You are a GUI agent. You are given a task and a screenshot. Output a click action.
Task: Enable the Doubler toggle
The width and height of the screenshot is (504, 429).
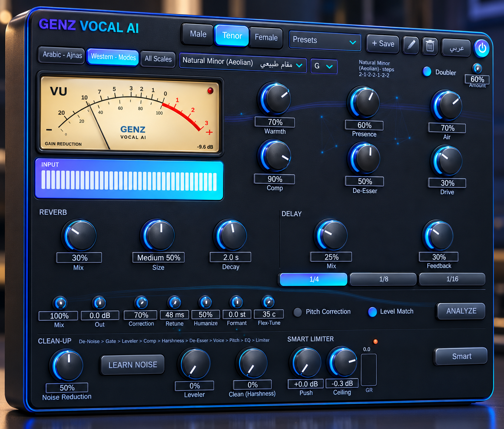coord(427,72)
